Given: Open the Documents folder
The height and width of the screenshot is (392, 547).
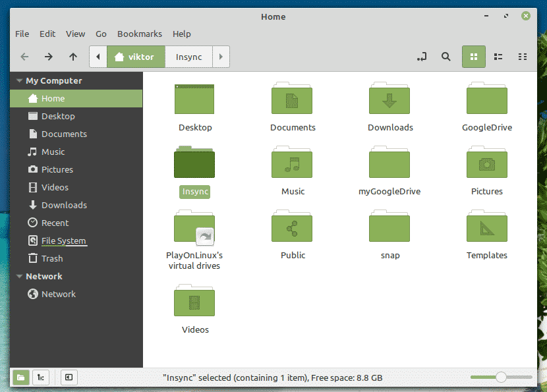Looking at the screenshot, I should click(x=293, y=99).
